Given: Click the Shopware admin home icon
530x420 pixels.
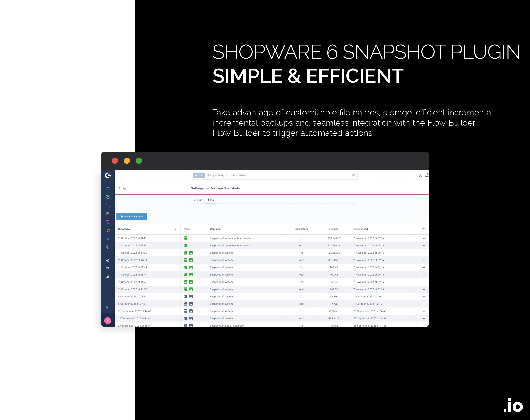Looking at the screenshot, I should [108, 176].
